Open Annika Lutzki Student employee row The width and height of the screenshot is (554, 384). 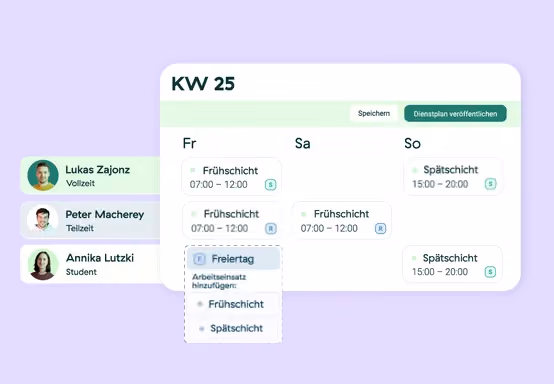(90, 264)
